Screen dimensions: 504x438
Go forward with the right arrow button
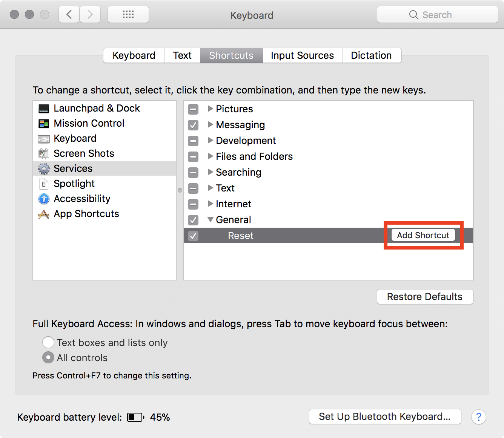tap(90, 15)
